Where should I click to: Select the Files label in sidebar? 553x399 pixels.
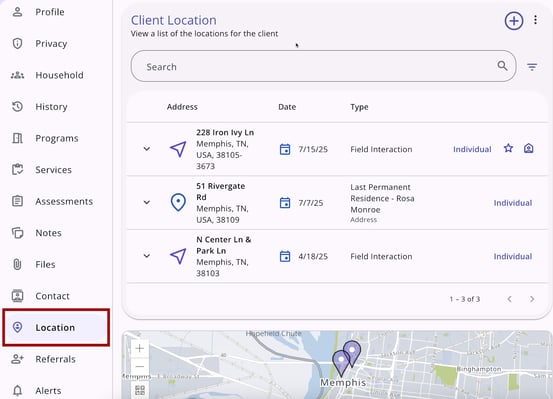coord(45,264)
